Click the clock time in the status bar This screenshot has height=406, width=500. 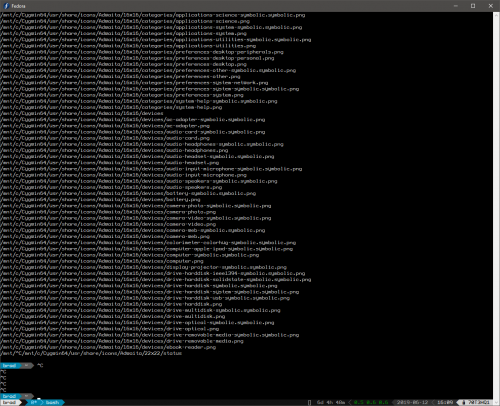[x=445, y=402]
